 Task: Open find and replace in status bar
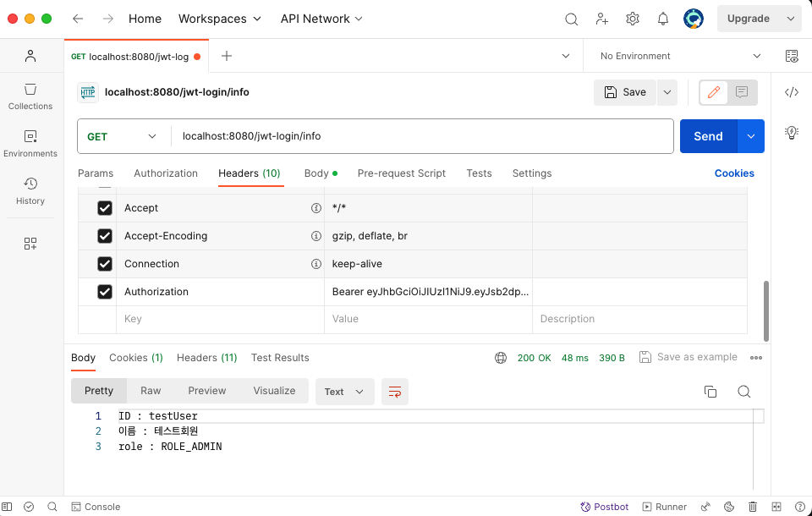(52, 507)
